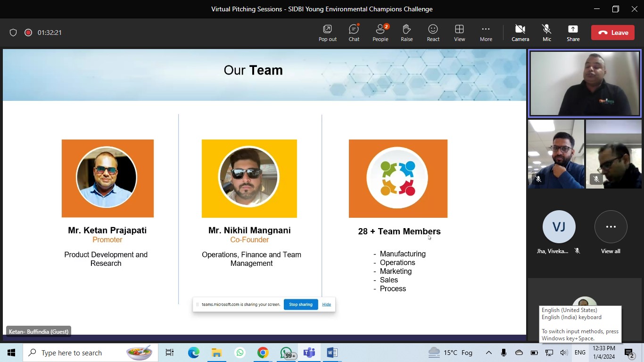Open the green WhatsApp taskbar icon
The width and height of the screenshot is (644, 362).
click(x=240, y=353)
